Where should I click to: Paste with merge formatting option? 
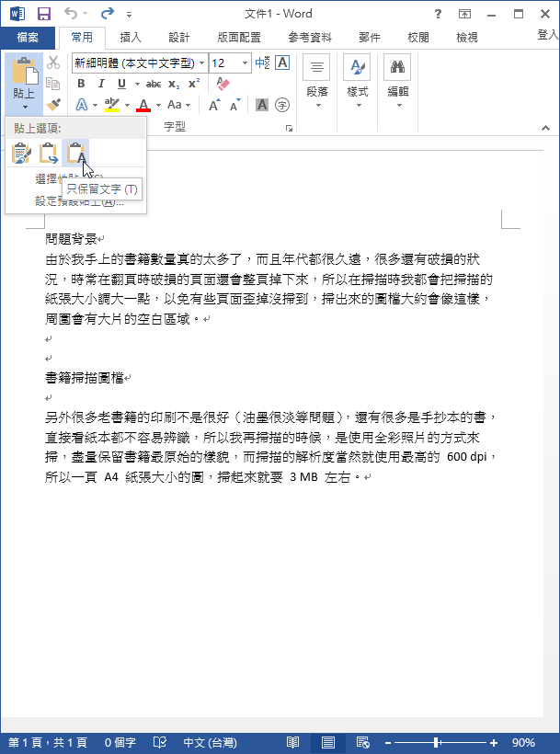click(x=48, y=154)
